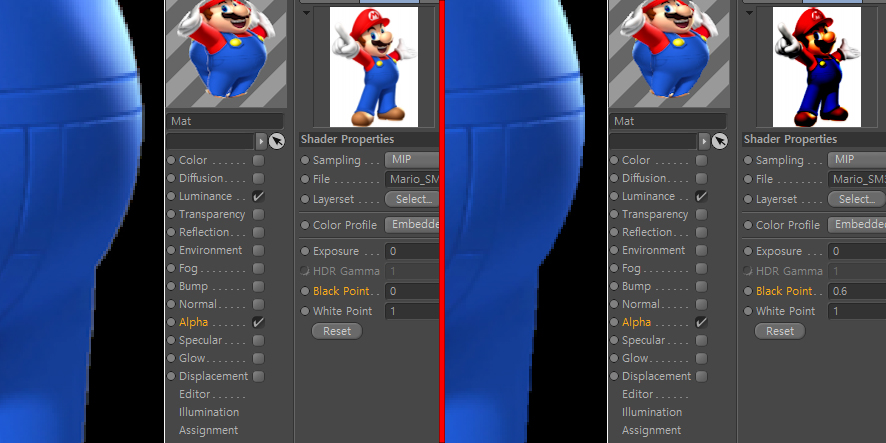Open the small arrow menu under Mat in the Black Point 0.6 panel
This screenshot has width=886, height=443.
click(x=704, y=141)
